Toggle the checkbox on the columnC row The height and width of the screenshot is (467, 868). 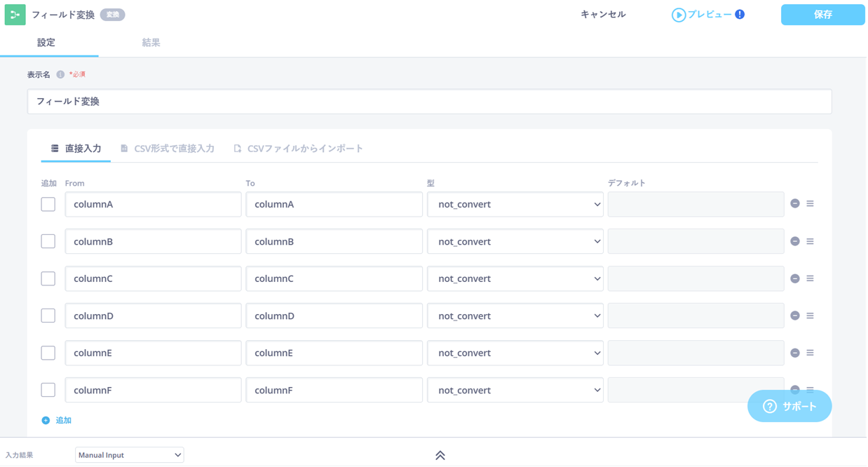pos(48,278)
